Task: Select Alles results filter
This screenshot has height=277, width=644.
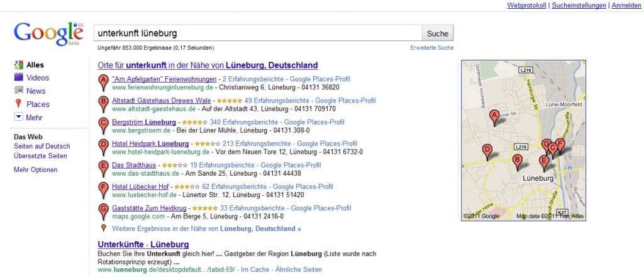Action: 35,65
